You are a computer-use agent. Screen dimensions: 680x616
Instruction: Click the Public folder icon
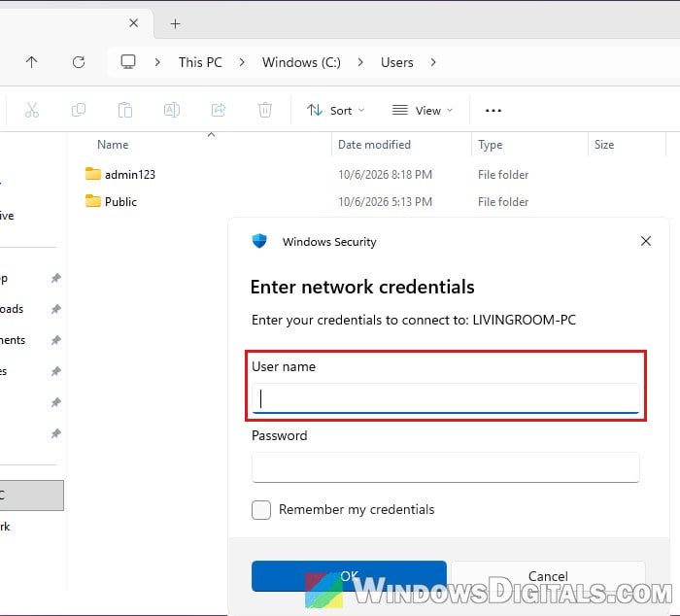93,201
